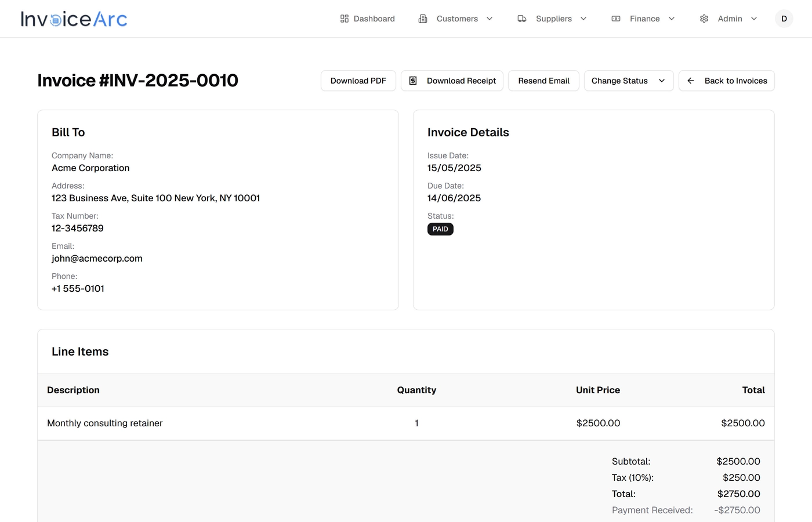Expand the Suppliers menu chevron
This screenshot has height=522, width=812.
point(583,19)
